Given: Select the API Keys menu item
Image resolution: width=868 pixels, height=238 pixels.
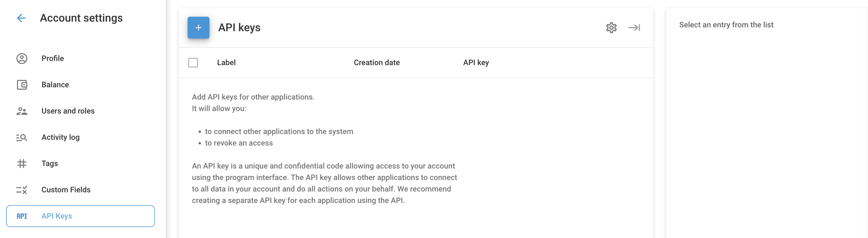Looking at the screenshot, I should click(x=57, y=216).
